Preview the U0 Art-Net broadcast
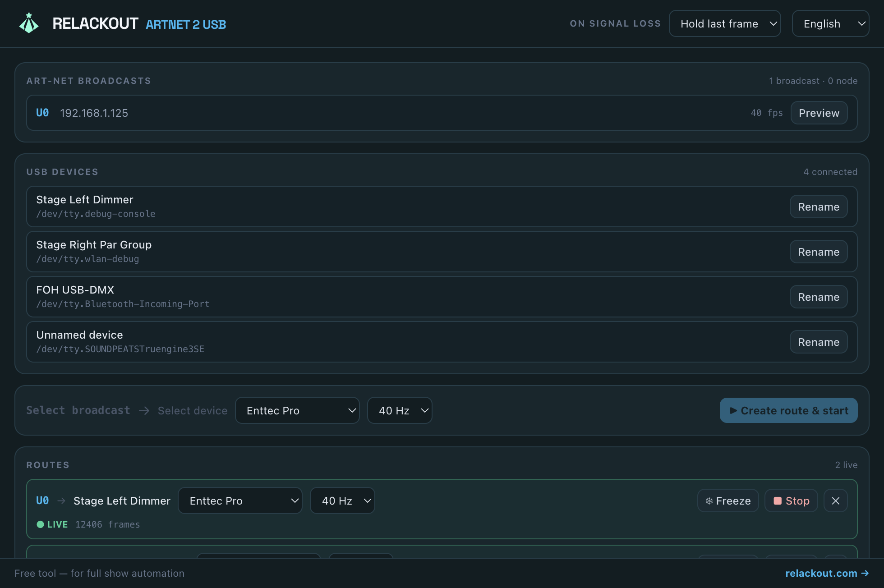Image resolution: width=884 pixels, height=588 pixels. click(819, 113)
